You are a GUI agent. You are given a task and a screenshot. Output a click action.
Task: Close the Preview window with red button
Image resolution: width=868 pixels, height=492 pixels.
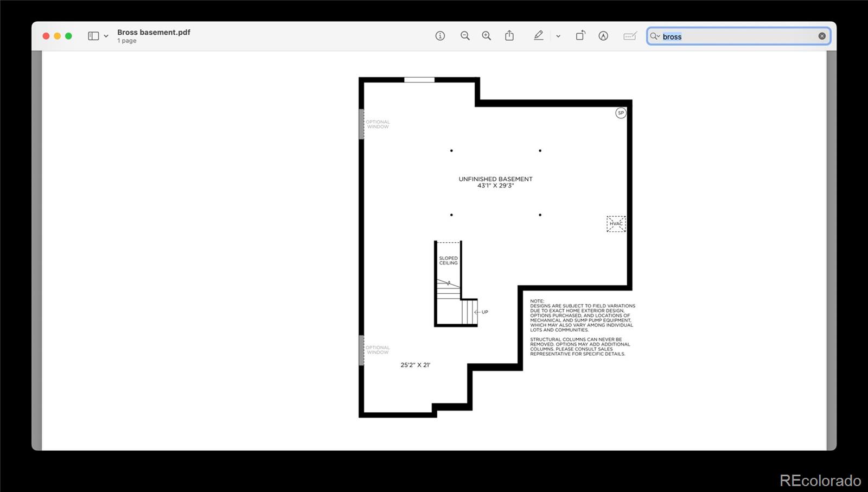point(46,36)
